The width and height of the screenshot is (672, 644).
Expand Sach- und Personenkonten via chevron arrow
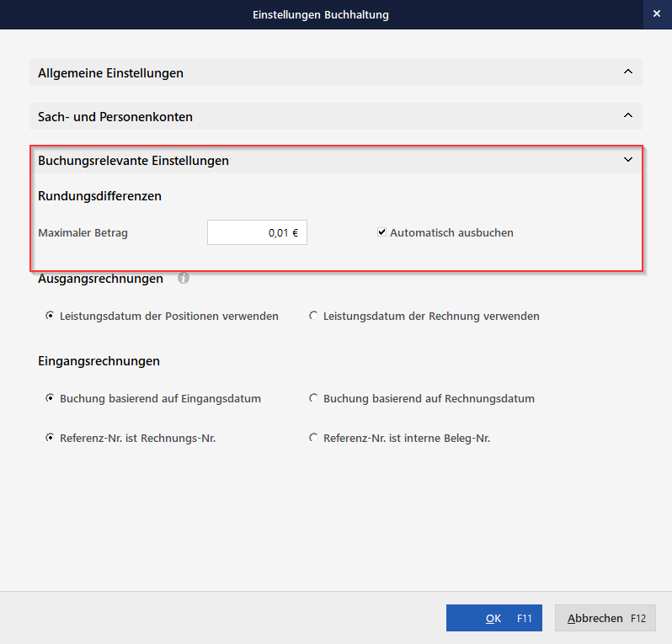(627, 115)
